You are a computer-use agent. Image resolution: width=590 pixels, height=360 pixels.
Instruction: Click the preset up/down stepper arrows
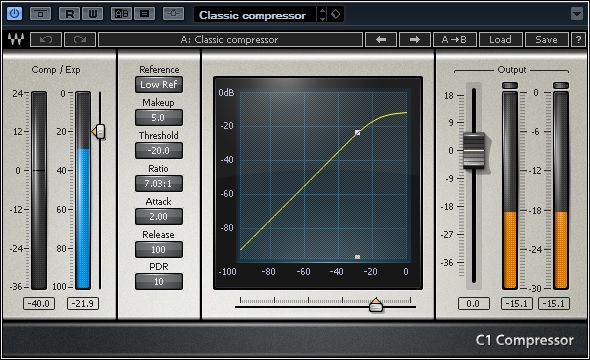point(322,15)
